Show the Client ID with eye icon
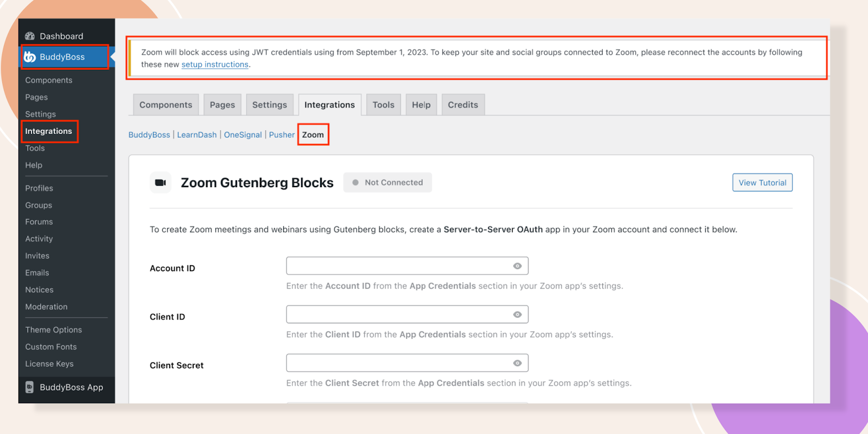The height and width of the screenshot is (434, 868). tap(518, 315)
